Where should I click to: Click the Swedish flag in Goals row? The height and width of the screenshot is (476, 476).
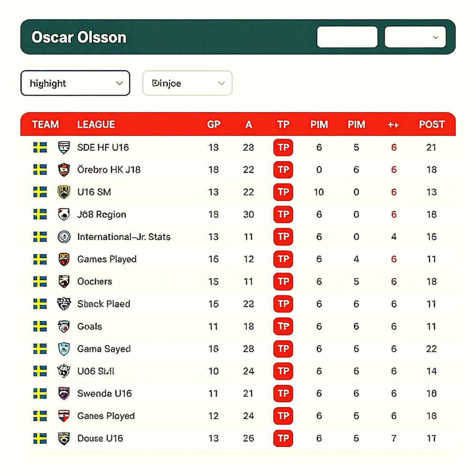click(x=40, y=326)
